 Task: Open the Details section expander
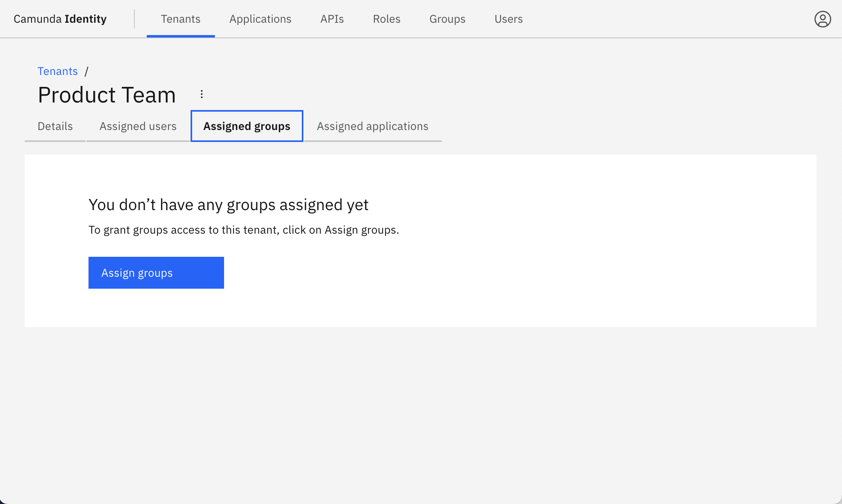tap(55, 126)
